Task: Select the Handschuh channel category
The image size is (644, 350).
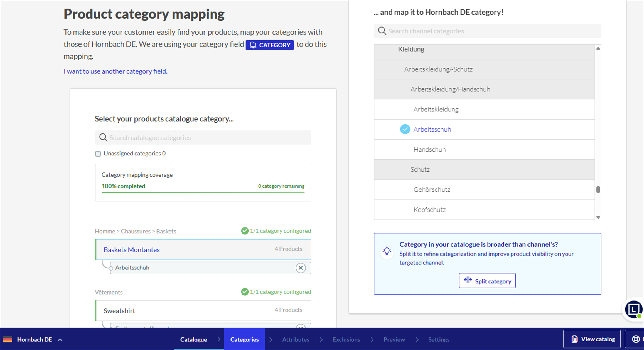Action: (x=429, y=149)
